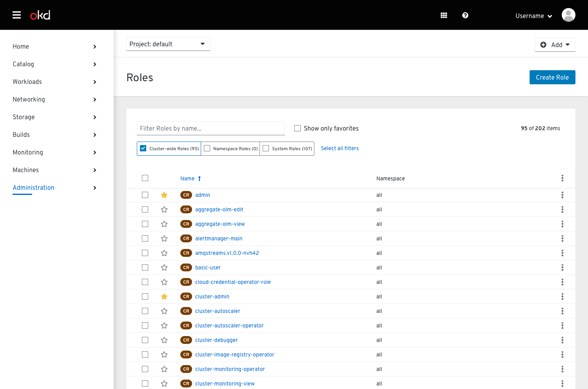
Task: Open the hamburger navigation menu
Action: [16, 15]
